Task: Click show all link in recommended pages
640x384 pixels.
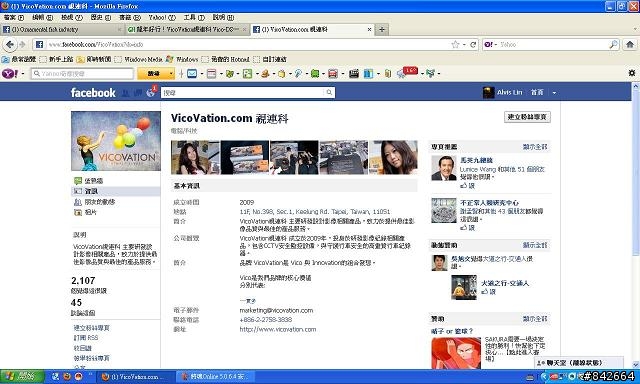Action: (x=535, y=147)
